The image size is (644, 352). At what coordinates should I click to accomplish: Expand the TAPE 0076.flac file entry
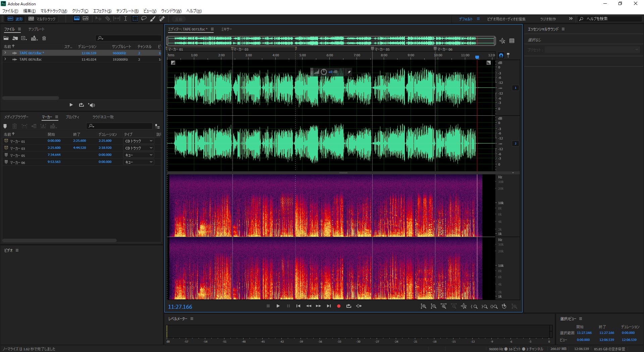pos(5,59)
